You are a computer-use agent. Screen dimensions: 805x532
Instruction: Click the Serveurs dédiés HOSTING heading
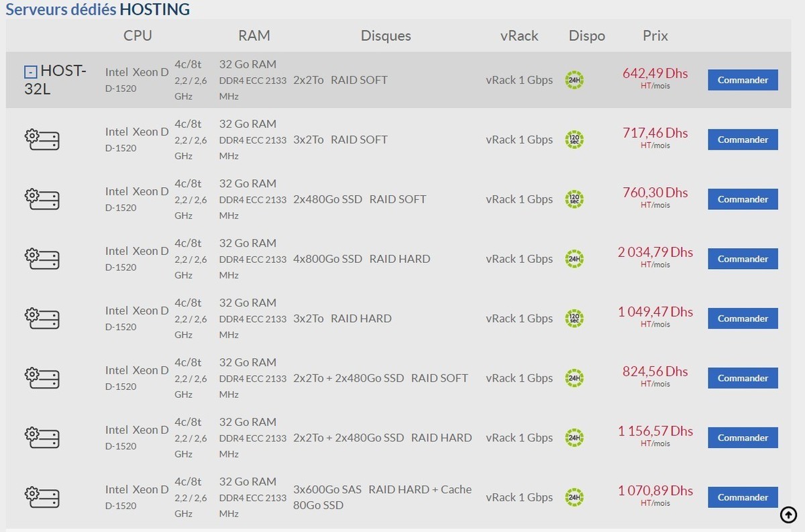pos(98,9)
